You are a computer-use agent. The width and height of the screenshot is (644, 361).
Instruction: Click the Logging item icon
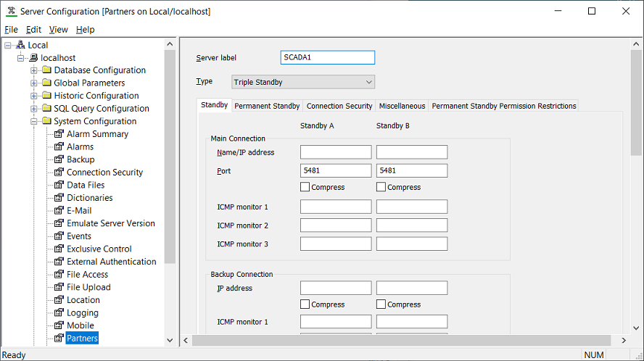click(59, 313)
